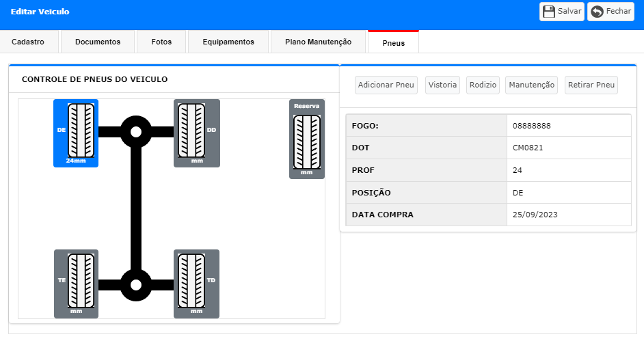Open the Cadastro tab
644x341 pixels.
(28, 42)
